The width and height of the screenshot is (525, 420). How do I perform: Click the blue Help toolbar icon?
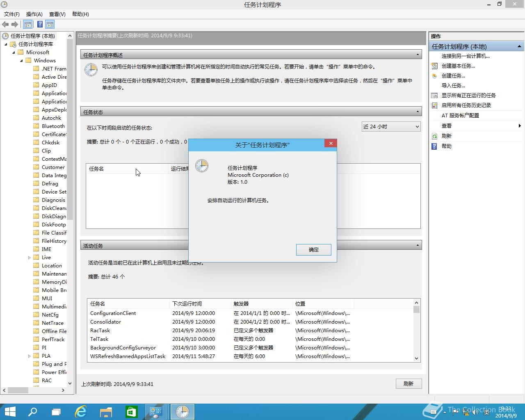click(x=40, y=24)
